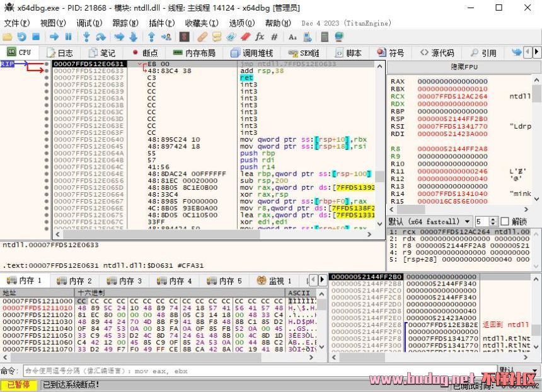The width and height of the screenshot is (542, 392).
Task: Open Labels via the paperclip-tags icon
Action: [x=231, y=37]
